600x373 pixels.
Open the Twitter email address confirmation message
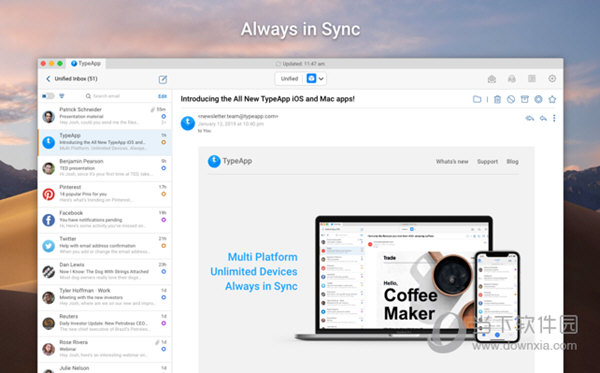click(x=105, y=246)
